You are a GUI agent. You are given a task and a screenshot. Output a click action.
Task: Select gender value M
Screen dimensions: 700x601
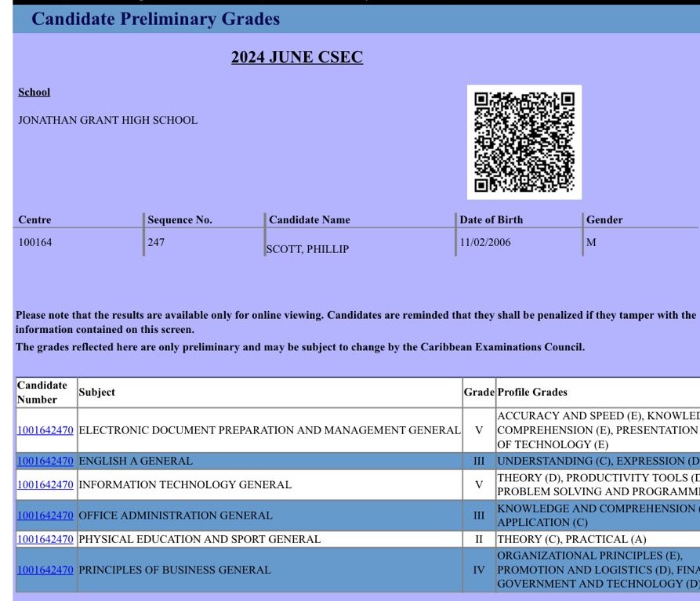[591, 242]
